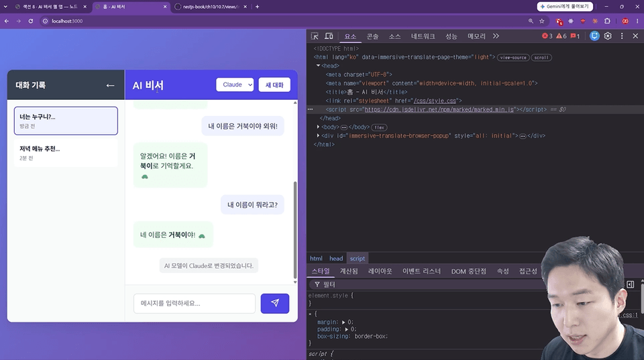Click the chat area vertical scrollbar

295,230
